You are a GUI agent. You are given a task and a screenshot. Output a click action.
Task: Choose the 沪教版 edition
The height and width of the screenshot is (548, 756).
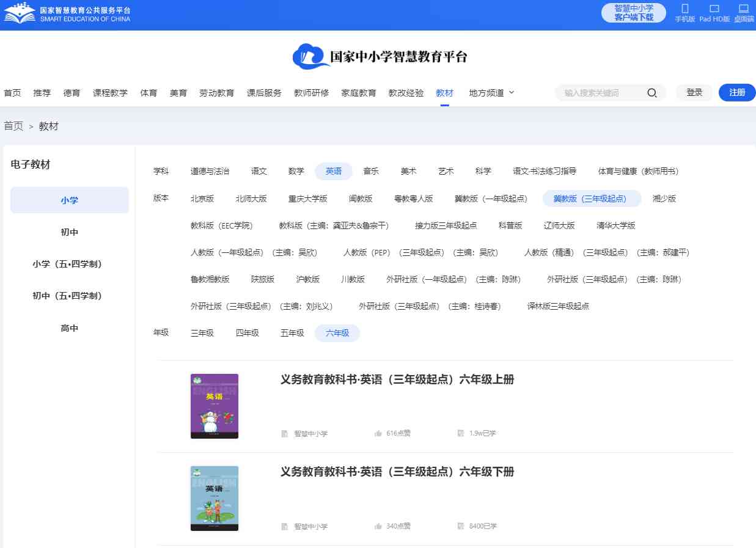308,279
